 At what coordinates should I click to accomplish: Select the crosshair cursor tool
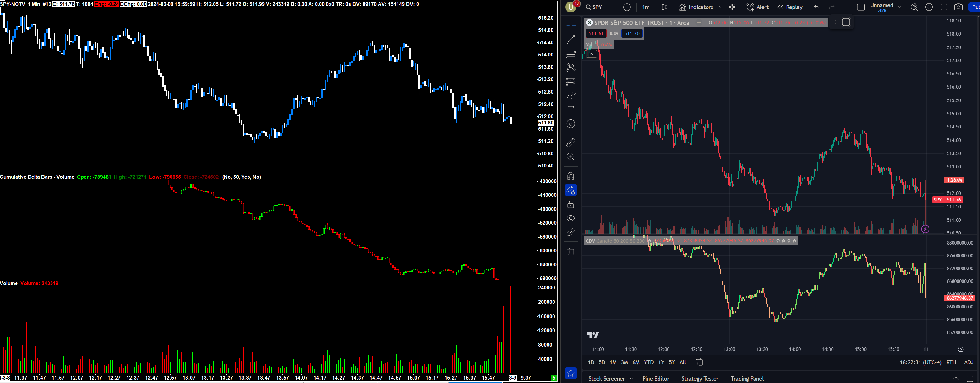(571, 26)
